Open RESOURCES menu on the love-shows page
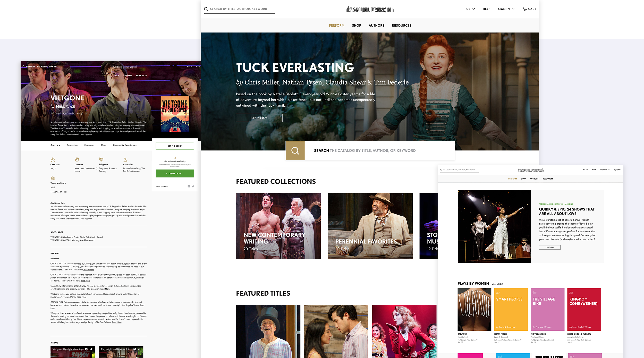Screen dimensions: 644x358 coord(548,179)
